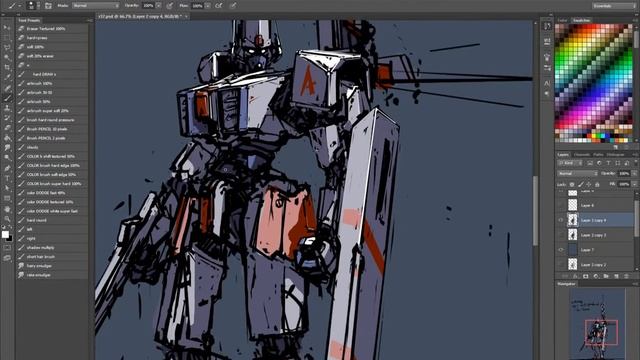Toggle pressure for opacity icon
This screenshot has width=640, height=360.
(x=169, y=6)
